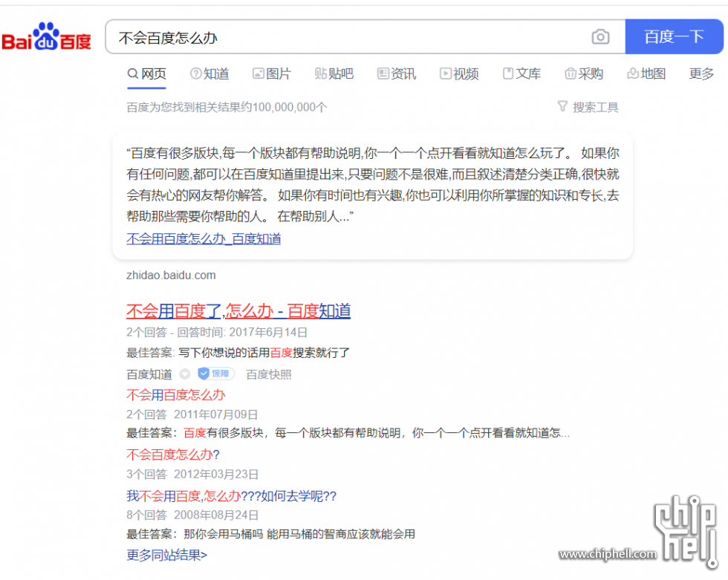Viewport: 728px width, 580px height.
Task: Click the picture icon on 图片 tab
Action: (259, 74)
